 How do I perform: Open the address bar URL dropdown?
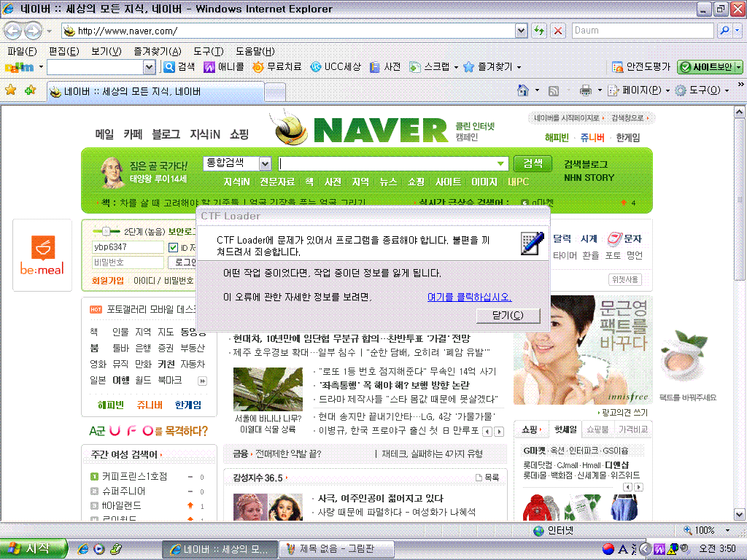[521, 31]
